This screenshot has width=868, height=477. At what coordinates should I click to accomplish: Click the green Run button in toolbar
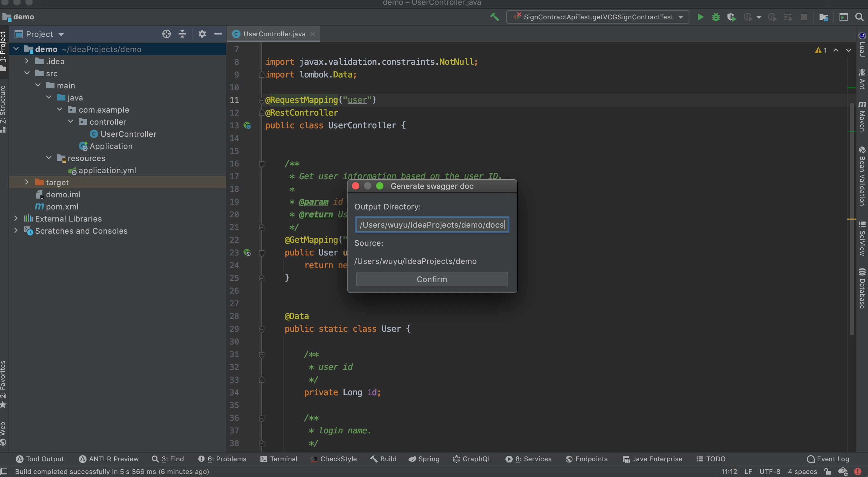(700, 17)
